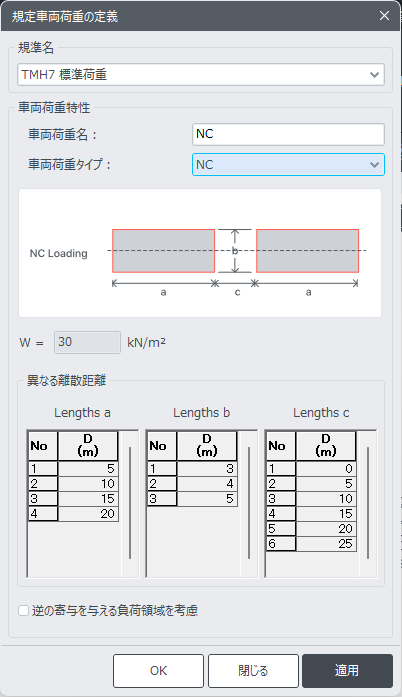Select row 1 value 5 in Lengths a

88,469
